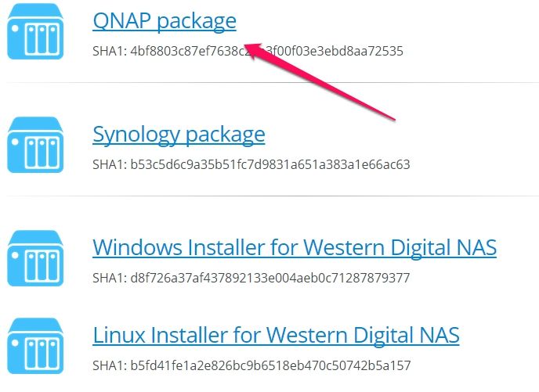
Task: Click the SHA1 label under Synology package
Action: pyautogui.click(x=110, y=164)
